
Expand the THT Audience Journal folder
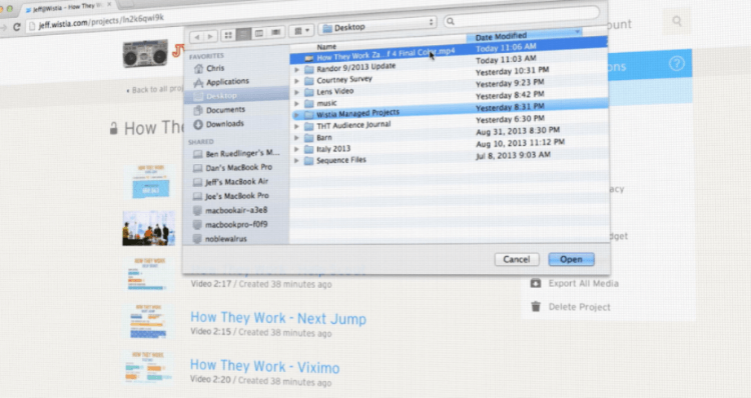pos(296,127)
